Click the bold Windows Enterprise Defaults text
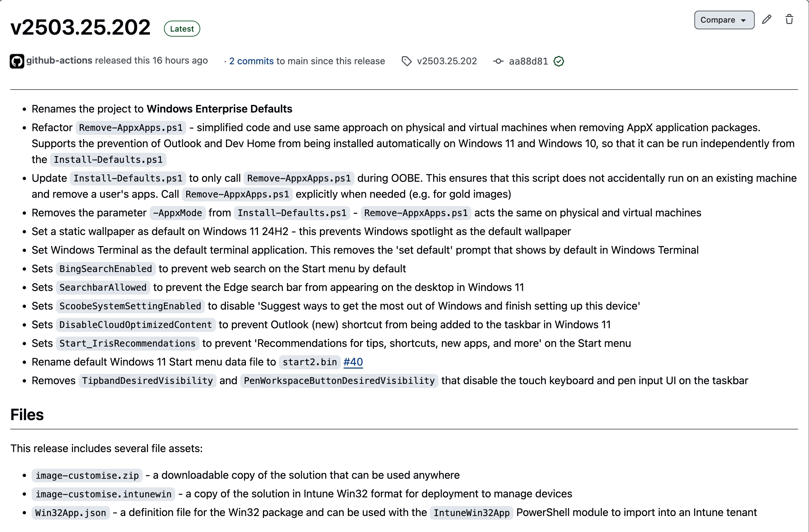This screenshot has width=809, height=532. (219, 109)
